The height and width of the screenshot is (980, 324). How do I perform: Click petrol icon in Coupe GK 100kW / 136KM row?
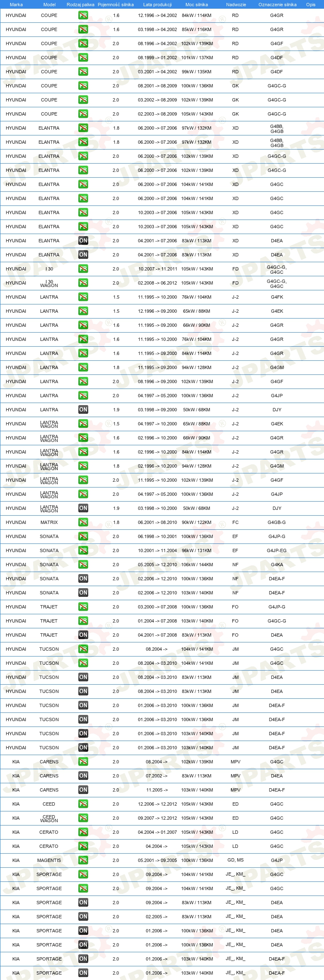tap(83, 86)
